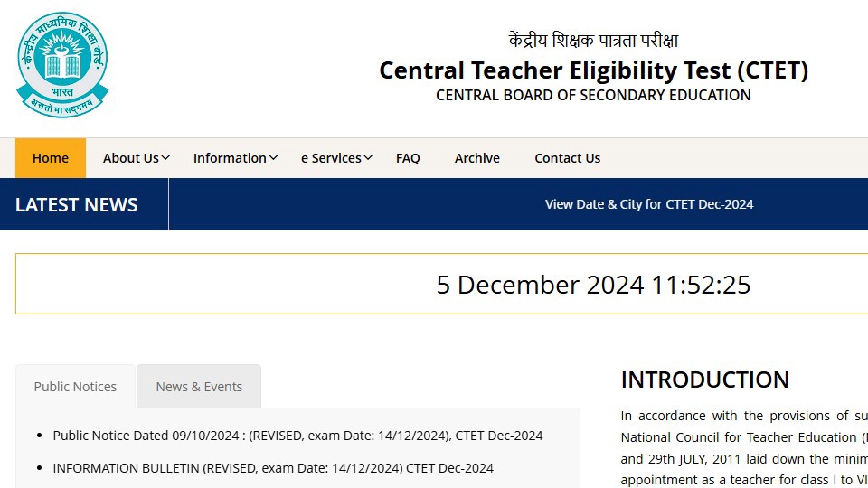Expand the About Us dropdown
868x488 pixels.
tap(137, 158)
